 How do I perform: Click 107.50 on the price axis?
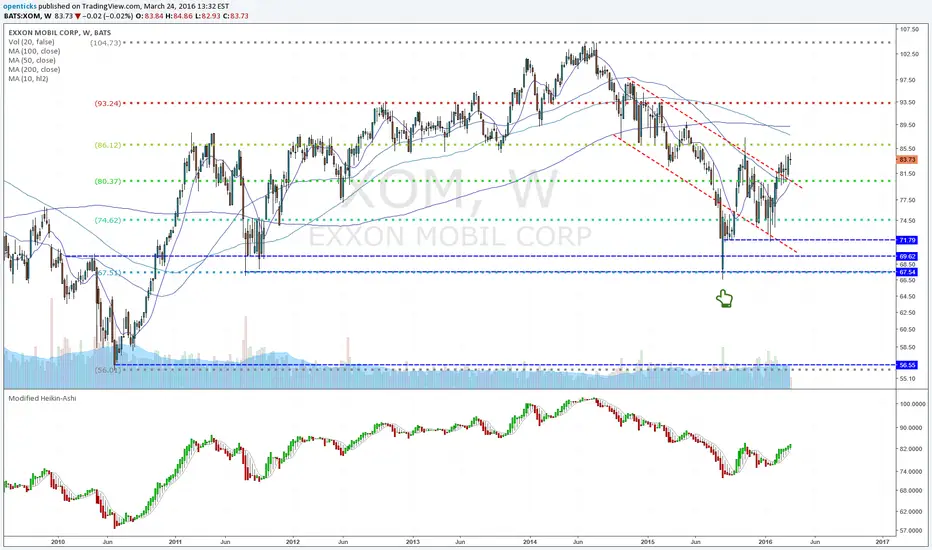909,29
